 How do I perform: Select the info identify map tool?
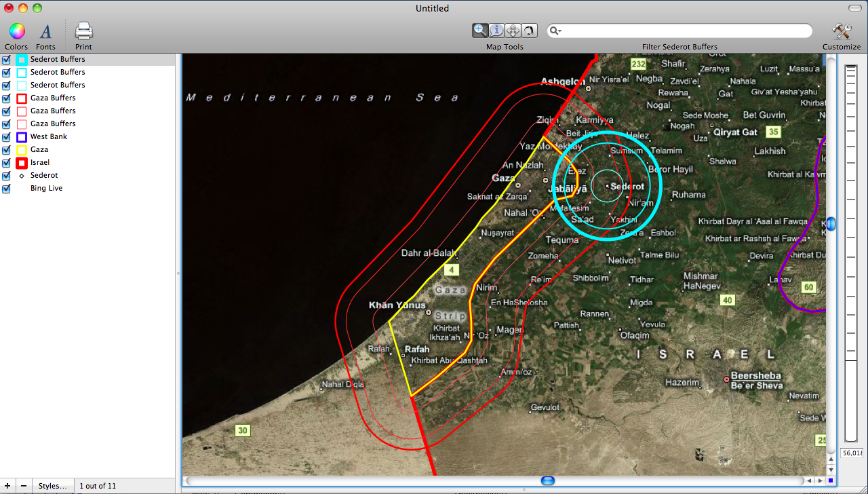[497, 30]
